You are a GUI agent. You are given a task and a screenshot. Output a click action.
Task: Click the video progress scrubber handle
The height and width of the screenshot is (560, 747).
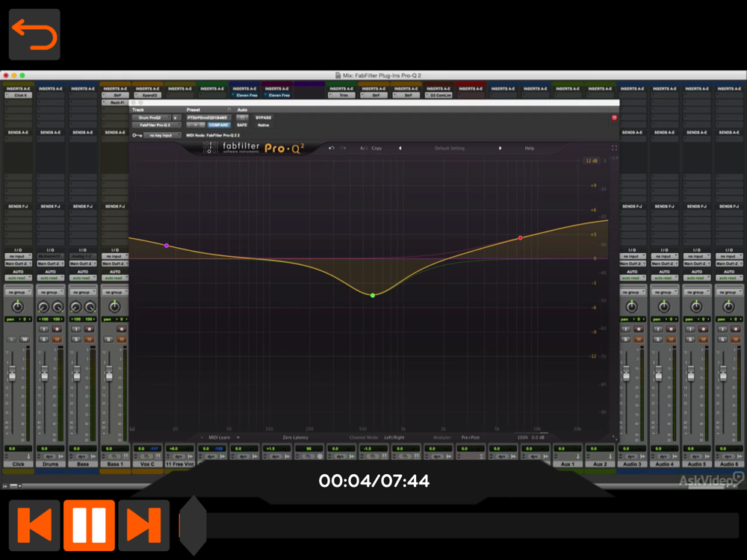pos(193,525)
